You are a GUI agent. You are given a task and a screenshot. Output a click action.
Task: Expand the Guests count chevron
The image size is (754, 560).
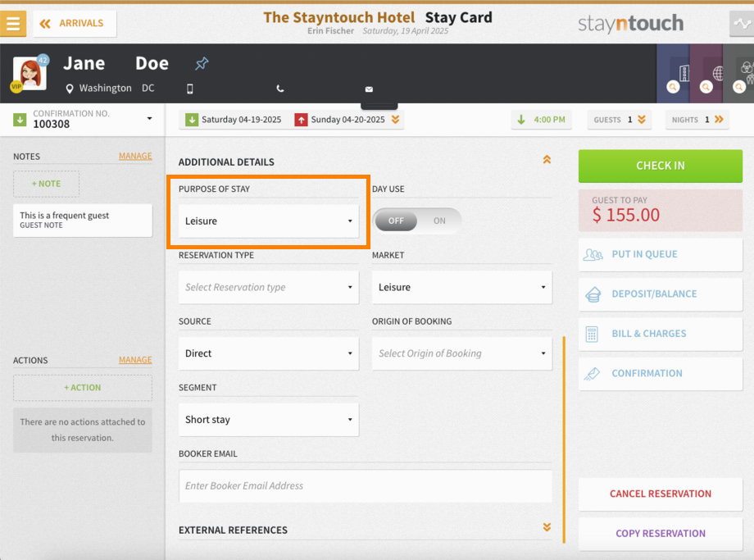pyautogui.click(x=642, y=120)
